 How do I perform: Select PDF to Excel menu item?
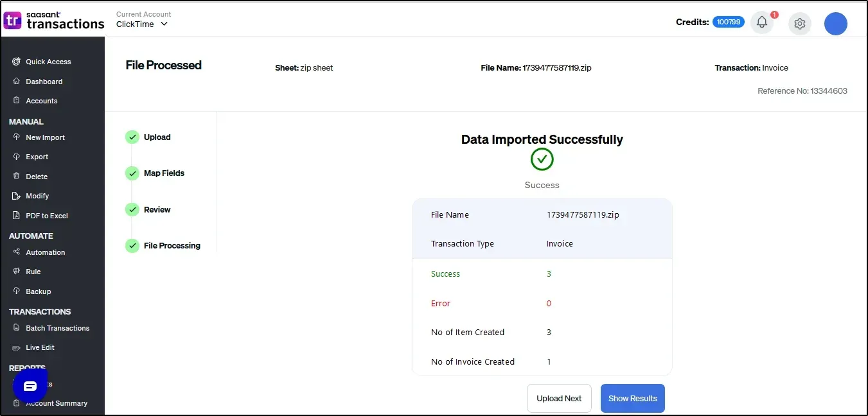point(47,216)
